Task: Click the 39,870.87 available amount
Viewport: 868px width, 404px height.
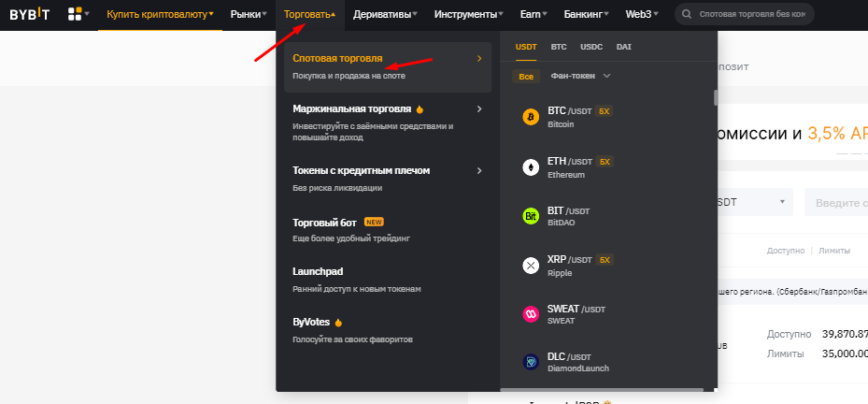Action: coord(846,334)
